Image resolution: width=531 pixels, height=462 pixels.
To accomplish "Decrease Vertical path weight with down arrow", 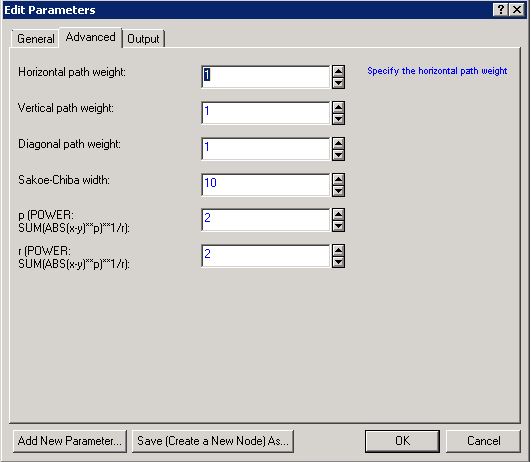I will point(338,119).
